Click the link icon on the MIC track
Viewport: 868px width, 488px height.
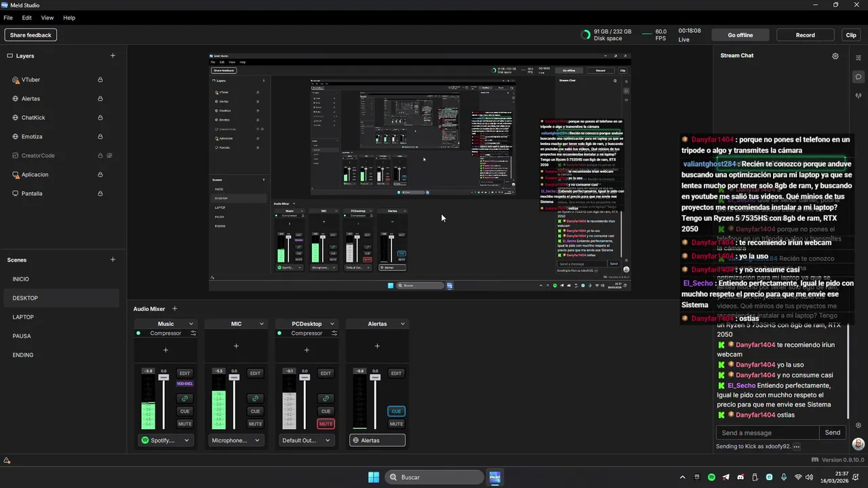[255, 399]
